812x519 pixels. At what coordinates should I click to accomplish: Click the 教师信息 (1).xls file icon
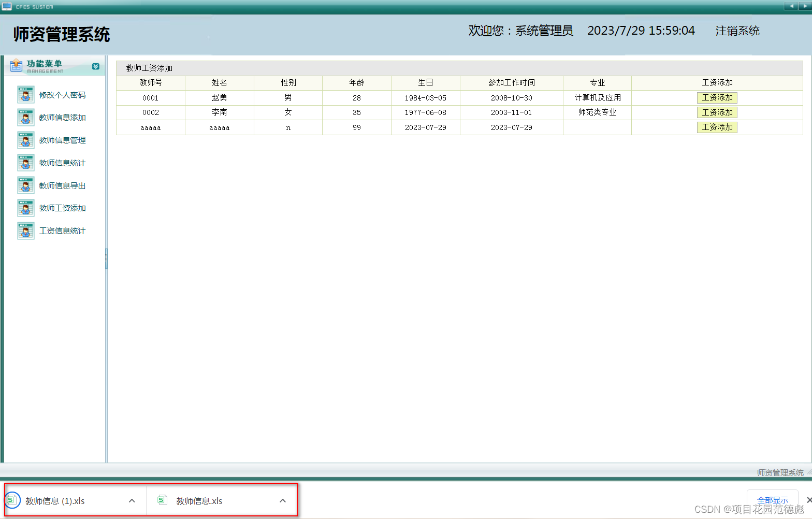pyautogui.click(x=12, y=500)
